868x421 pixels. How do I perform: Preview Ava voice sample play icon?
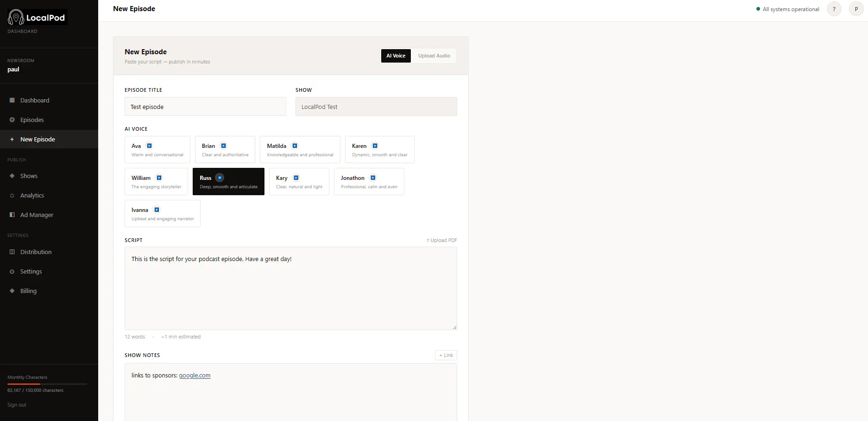149,146
